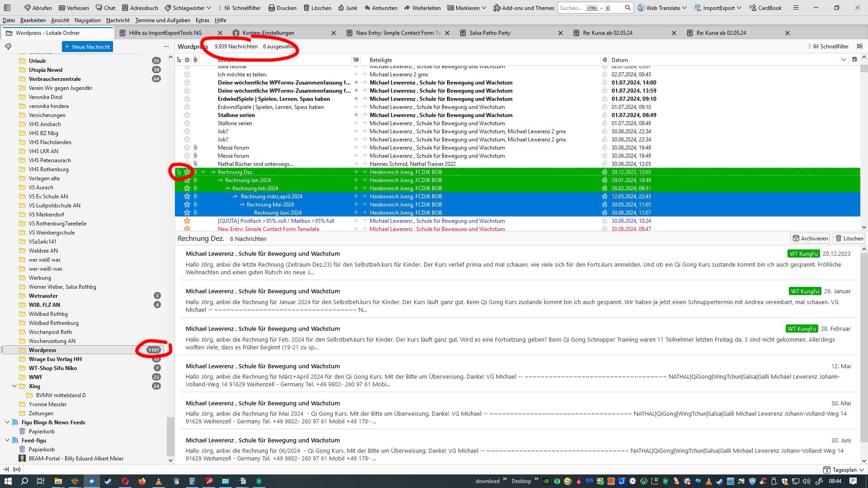Open Add-ons und Themes puzzle icon
Image resolution: width=868 pixels, height=488 pixels.
click(x=497, y=8)
